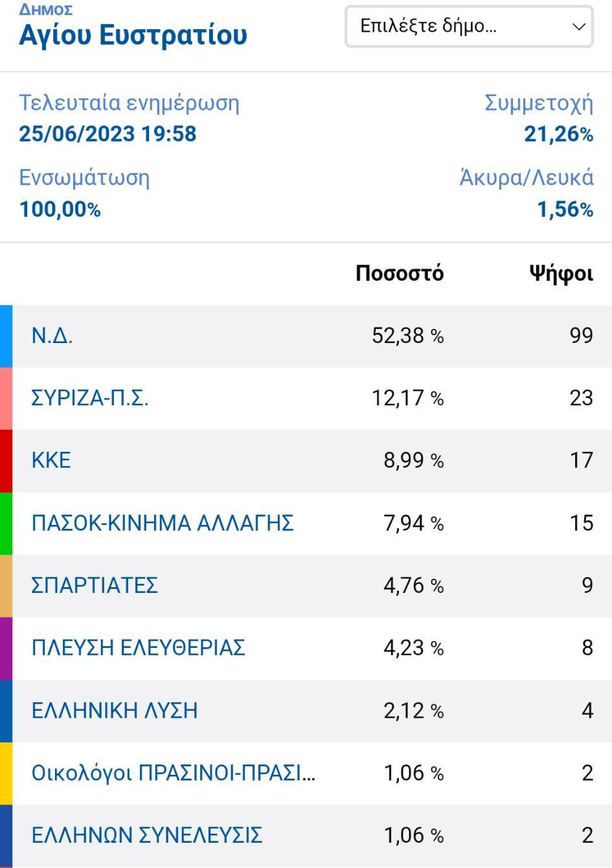Click the Ψήφοι column header
612x868 pixels.
click(561, 274)
